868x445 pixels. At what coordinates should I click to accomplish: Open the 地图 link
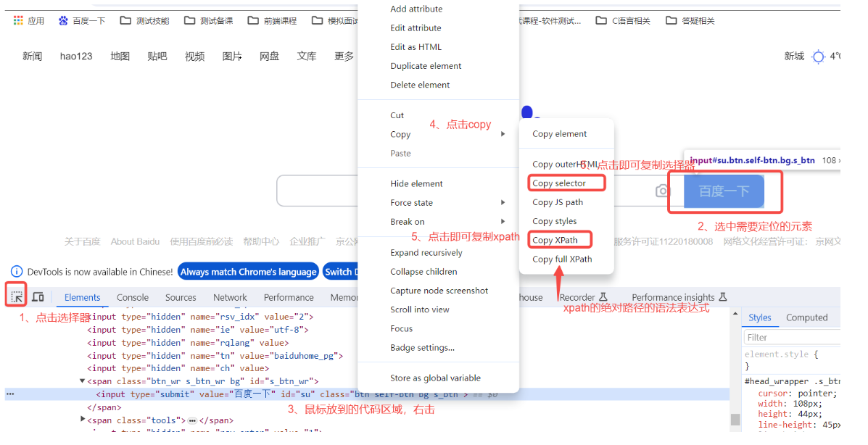(120, 57)
